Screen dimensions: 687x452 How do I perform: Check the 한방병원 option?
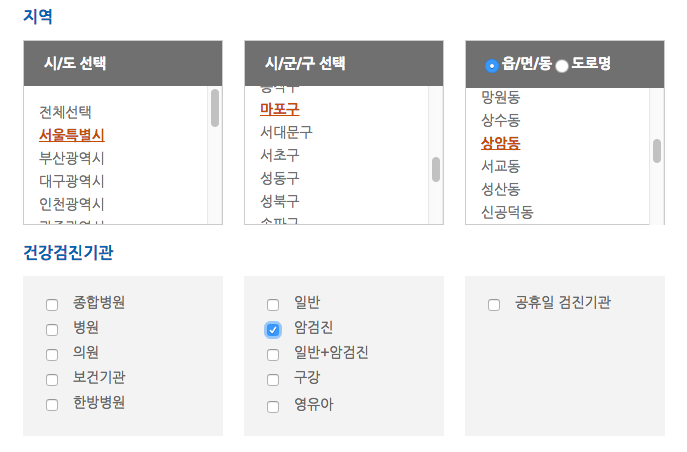point(52,405)
